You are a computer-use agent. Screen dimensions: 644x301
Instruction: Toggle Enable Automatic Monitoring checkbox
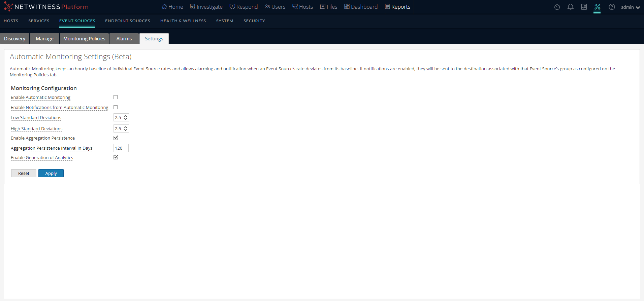pyautogui.click(x=116, y=97)
